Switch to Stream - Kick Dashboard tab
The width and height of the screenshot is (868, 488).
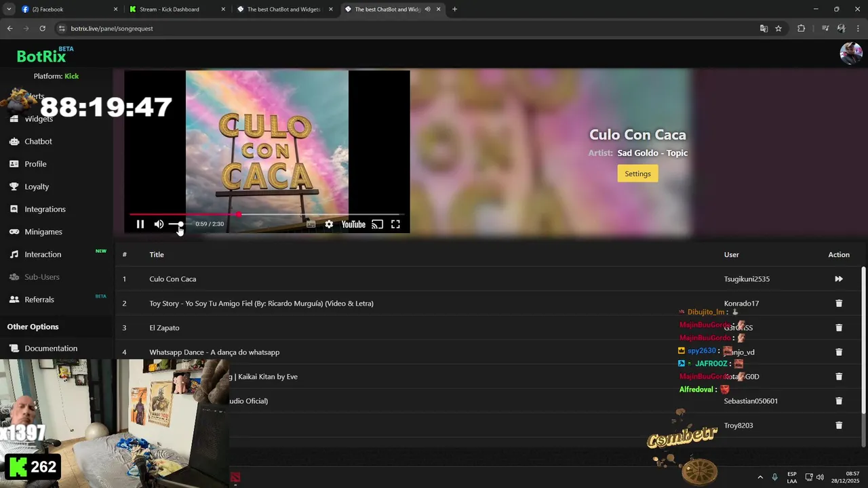coord(177,9)
